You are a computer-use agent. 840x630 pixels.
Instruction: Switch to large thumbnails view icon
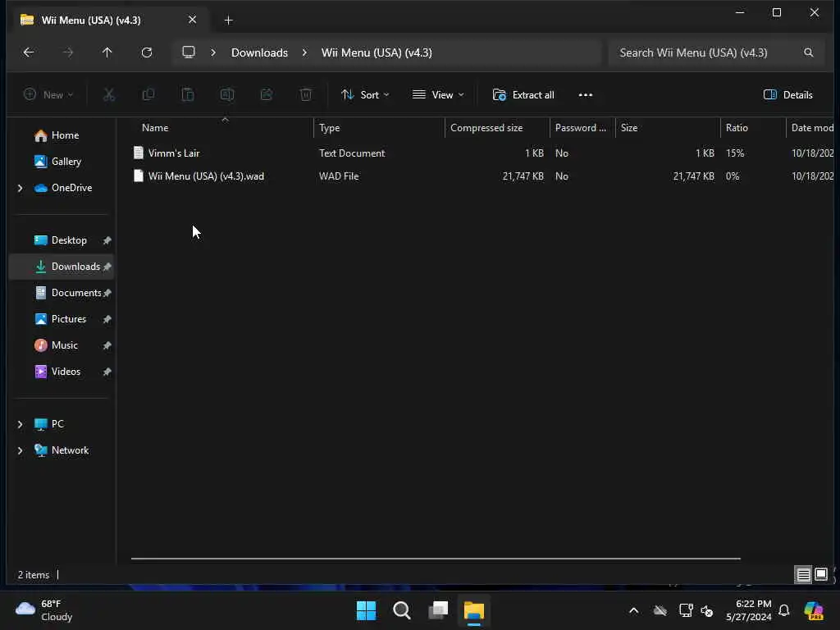(820, 575)
